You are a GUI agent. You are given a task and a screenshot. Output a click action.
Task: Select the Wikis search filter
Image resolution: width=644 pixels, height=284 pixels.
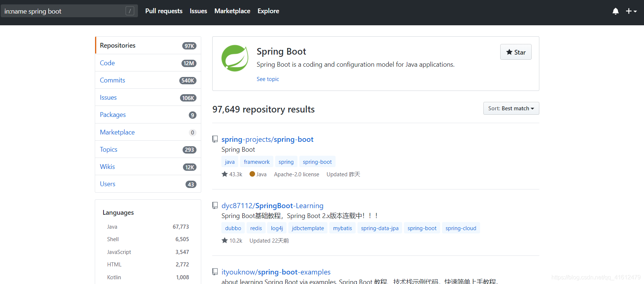[148, 167]
